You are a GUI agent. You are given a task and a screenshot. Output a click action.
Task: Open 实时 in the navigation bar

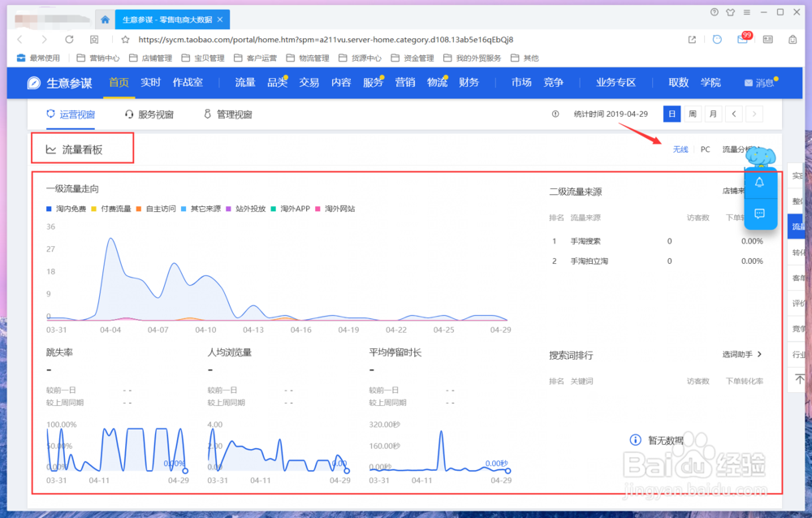point(151,82)
